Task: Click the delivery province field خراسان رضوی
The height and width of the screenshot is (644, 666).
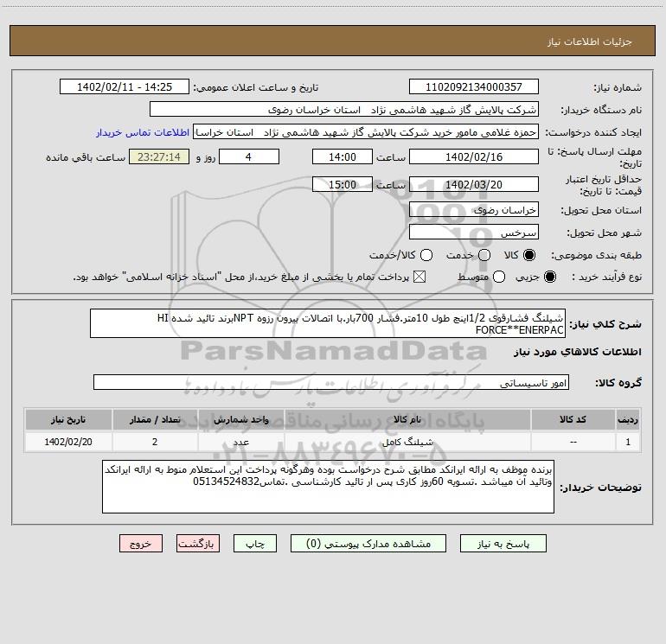Action: coord(474,210)
